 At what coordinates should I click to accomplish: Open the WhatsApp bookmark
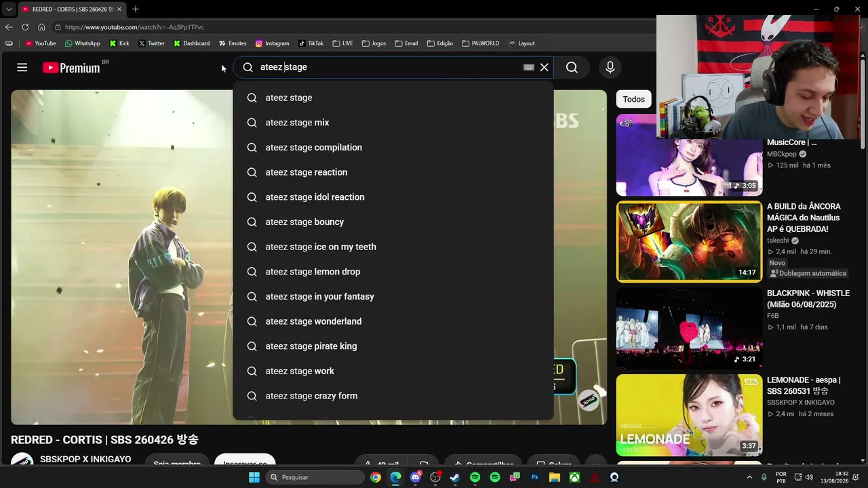pos(82,43)
